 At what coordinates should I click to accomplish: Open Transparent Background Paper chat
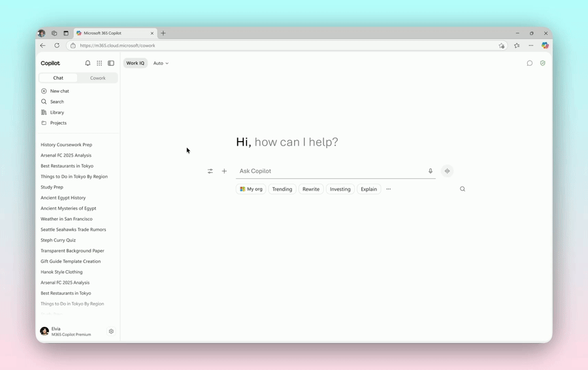point(73,251)
